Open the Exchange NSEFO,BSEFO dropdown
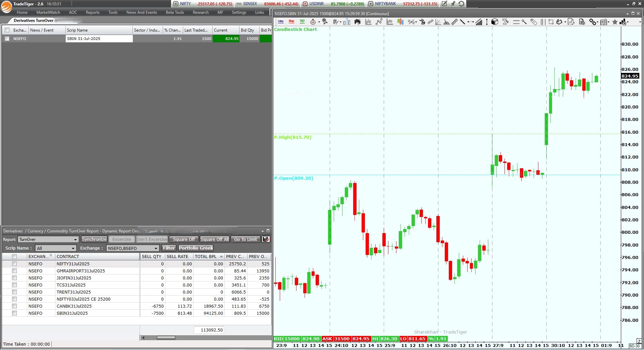The width and height of the screenshot is (644, 350). tap(132, 248)
